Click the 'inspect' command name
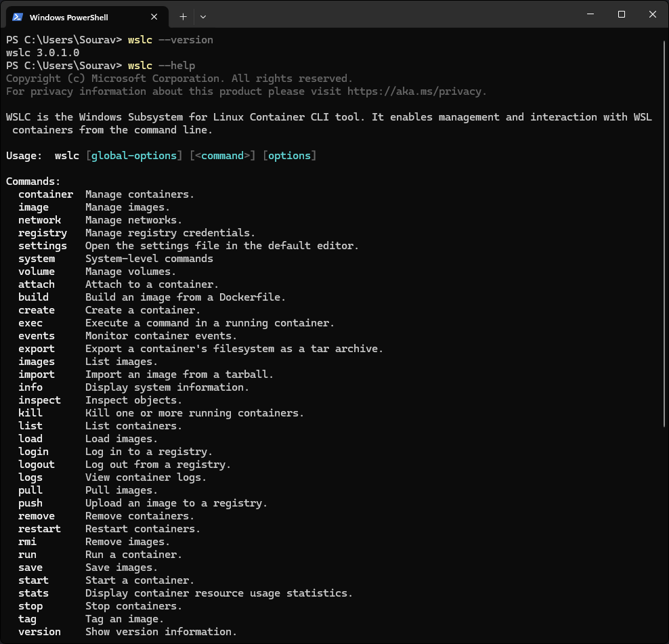Screen dimensions: 669x644 tap(39, 400)
